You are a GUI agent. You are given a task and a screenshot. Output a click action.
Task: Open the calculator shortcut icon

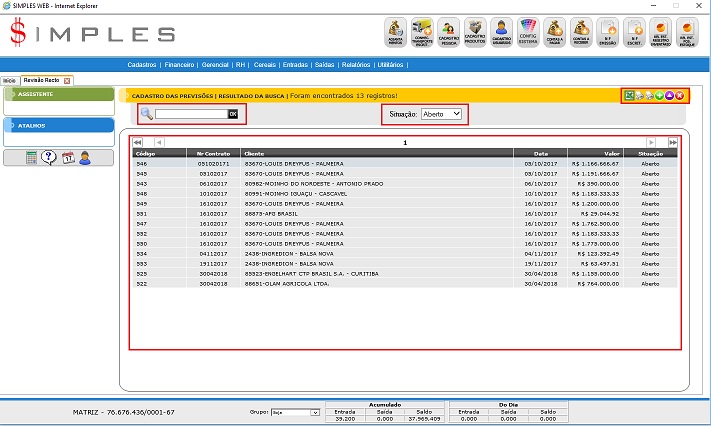[x=32, y=157]
